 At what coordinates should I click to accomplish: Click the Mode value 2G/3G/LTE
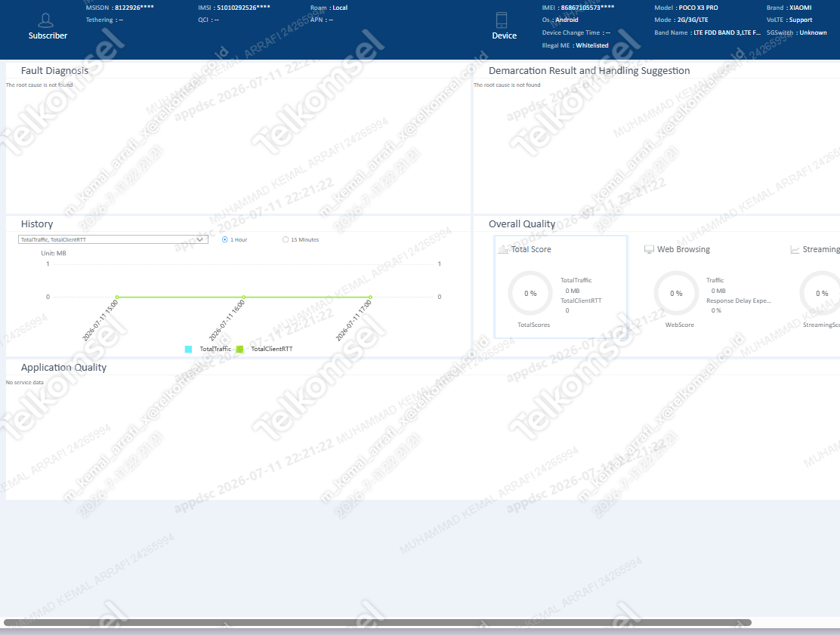point(693,20)
